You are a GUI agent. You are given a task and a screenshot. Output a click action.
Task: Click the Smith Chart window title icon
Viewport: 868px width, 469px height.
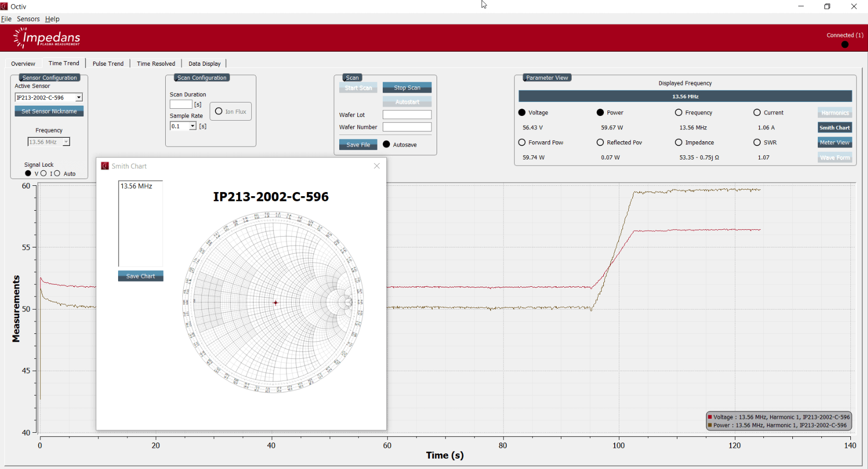105,166
